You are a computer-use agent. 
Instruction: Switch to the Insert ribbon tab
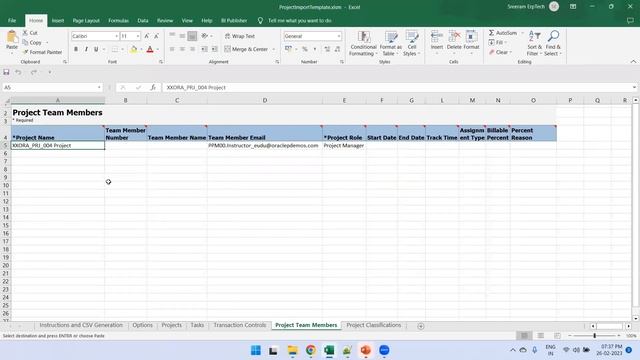pos(58,20)
